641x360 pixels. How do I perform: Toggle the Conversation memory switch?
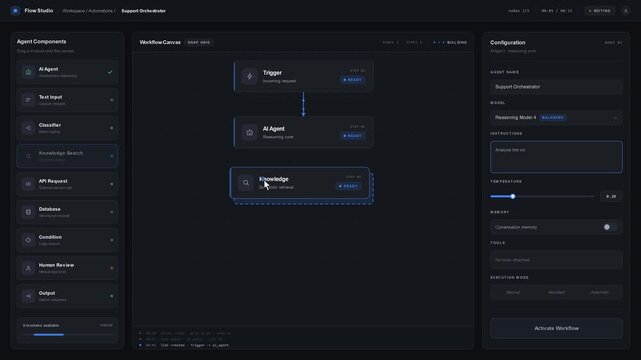pos(610,227)
